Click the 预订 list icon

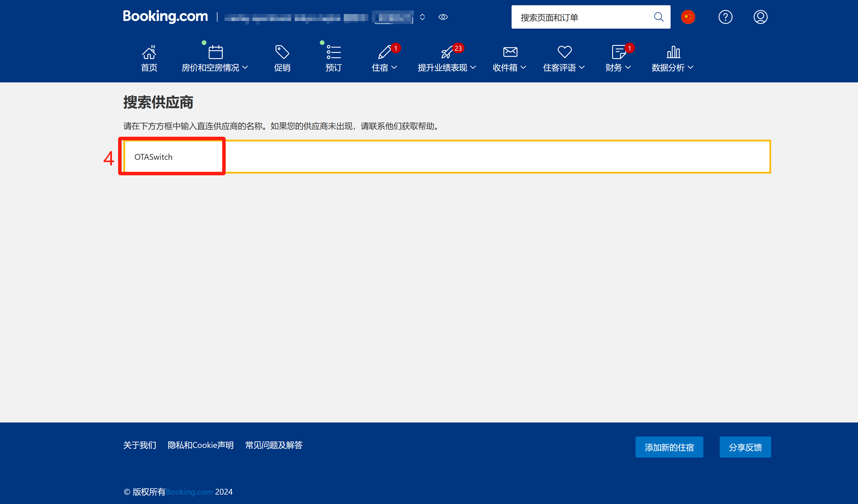334,52
